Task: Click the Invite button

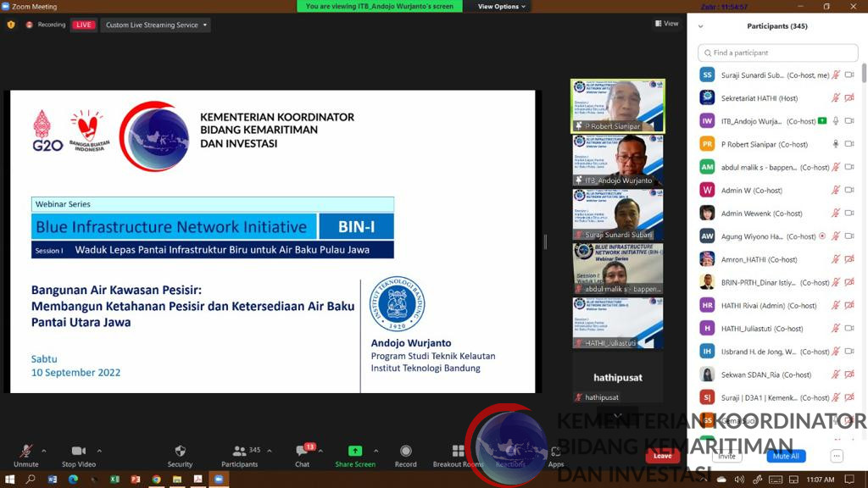Action: (726, 456)
